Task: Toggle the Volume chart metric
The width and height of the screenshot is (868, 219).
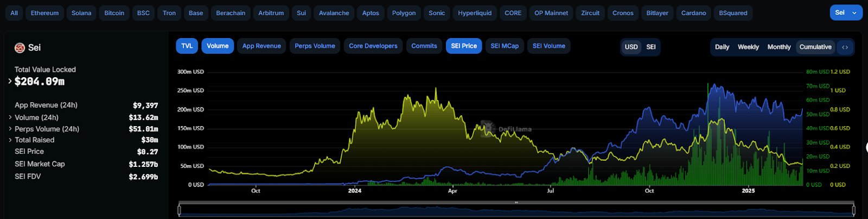Action: (218, 46)
